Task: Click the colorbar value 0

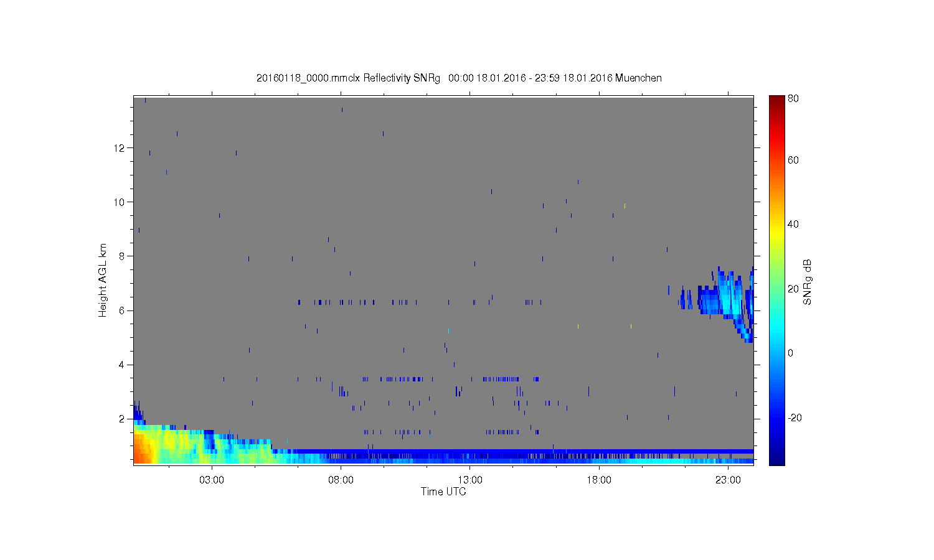Action: tap(790, 353)
